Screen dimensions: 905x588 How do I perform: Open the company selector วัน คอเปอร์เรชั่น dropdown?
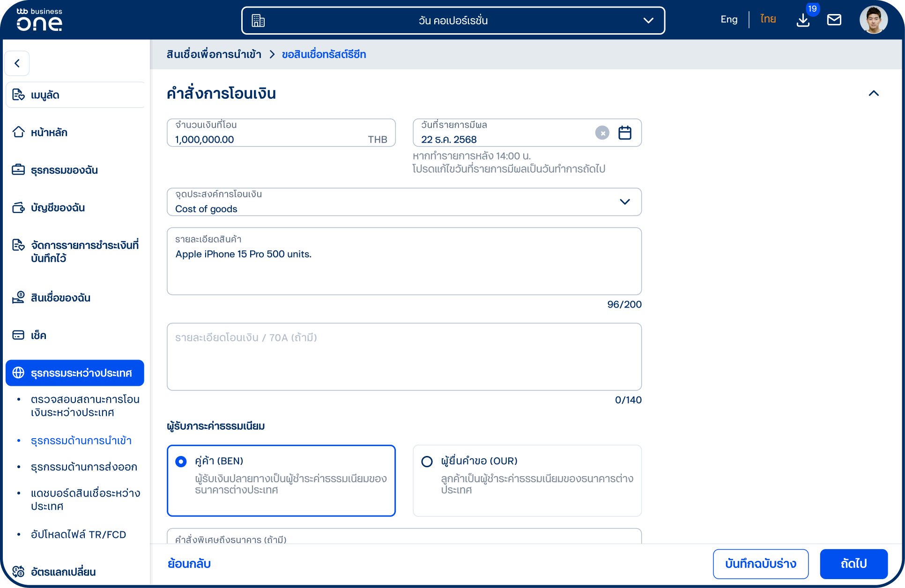[x=453, y=21]
